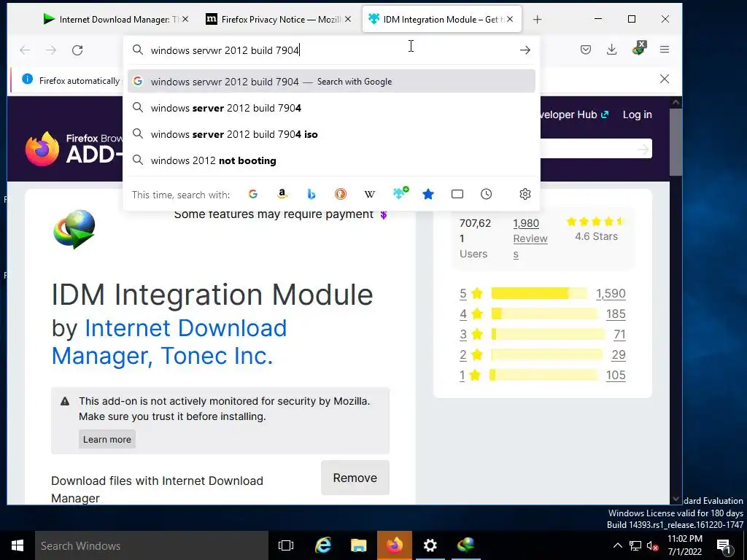Click the Learn more button
Screen dimensions: 747x560
[107, 439]
